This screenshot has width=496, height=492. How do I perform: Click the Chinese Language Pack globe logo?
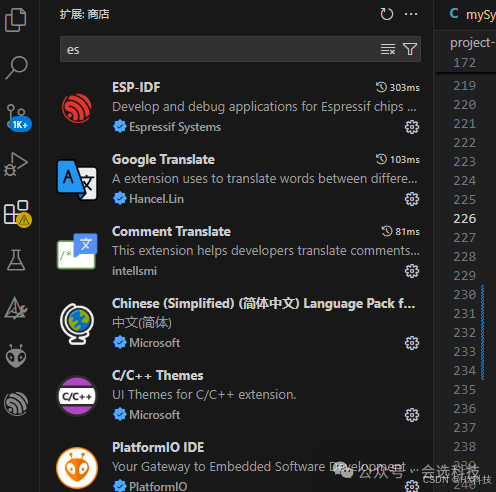pos(77,324)
